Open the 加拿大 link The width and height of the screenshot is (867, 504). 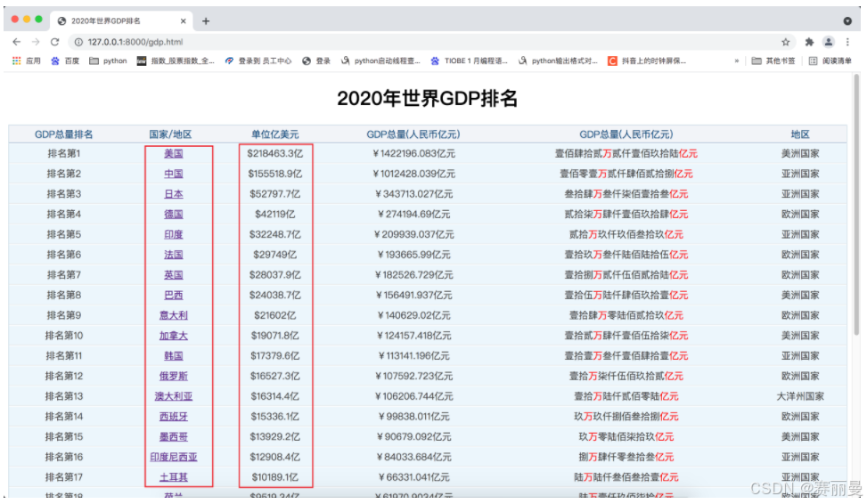pos(174,336)
